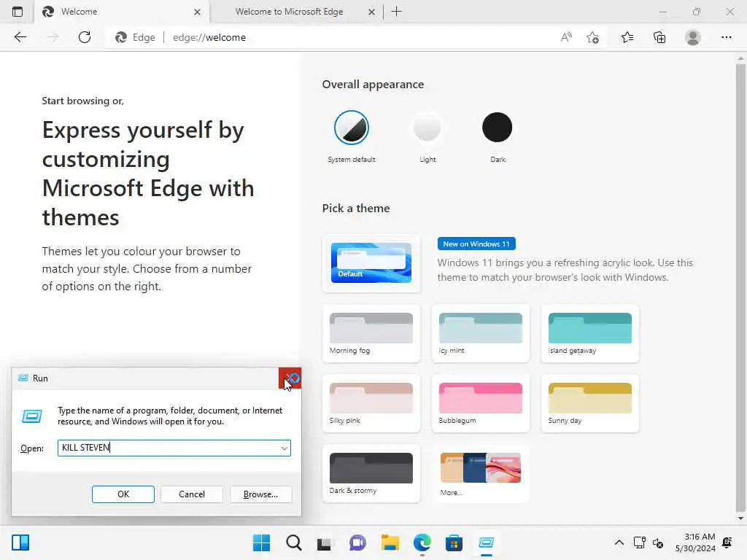Open Settings and more menu
747x560 pixels.
coord(726,37)
